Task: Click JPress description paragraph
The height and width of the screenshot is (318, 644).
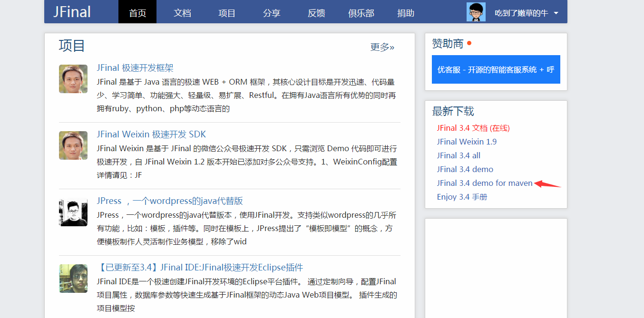Action: pos(246,228)
